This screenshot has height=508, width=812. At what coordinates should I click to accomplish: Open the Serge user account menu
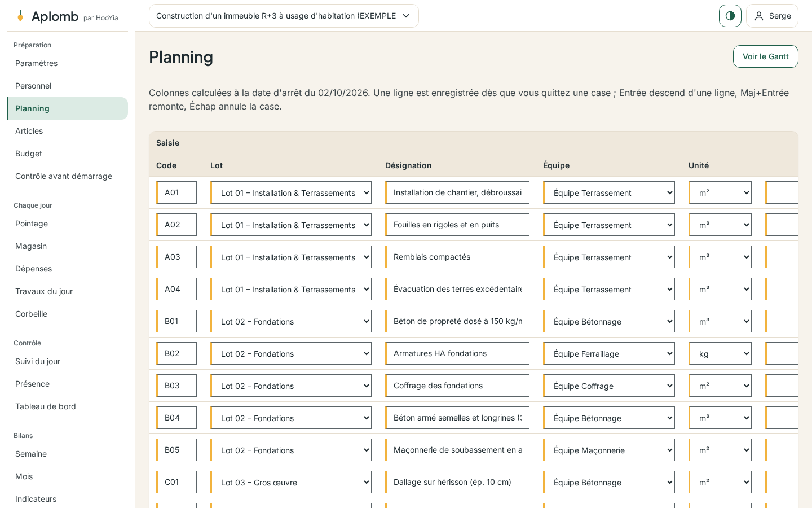772,16
